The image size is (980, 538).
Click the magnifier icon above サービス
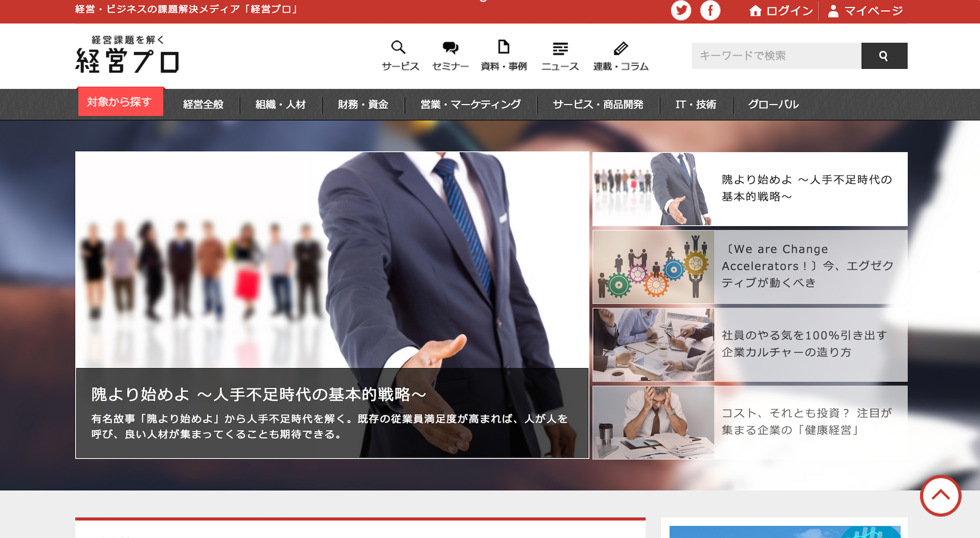pos(398,47)
